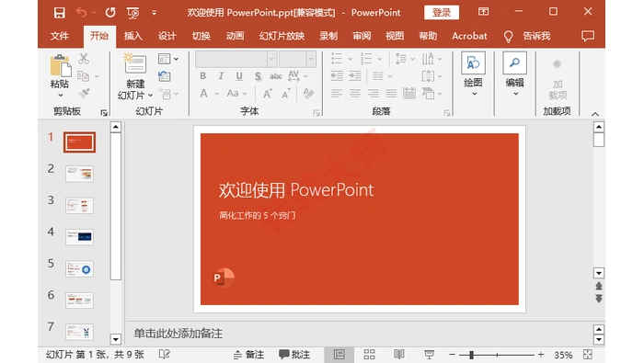Screen dimensions: 644x363
Task: Open the 批注 comments pane button
Action: (x=294, y=355)
